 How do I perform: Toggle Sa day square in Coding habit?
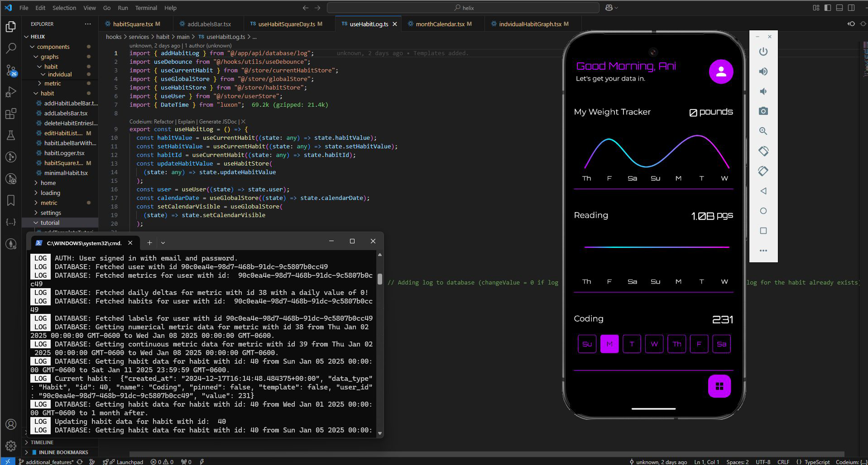721,344
